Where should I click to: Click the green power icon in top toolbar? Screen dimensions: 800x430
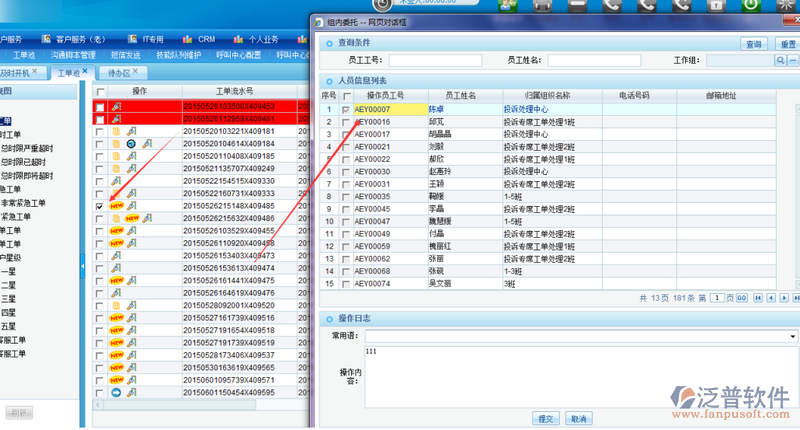click(750, 5)
